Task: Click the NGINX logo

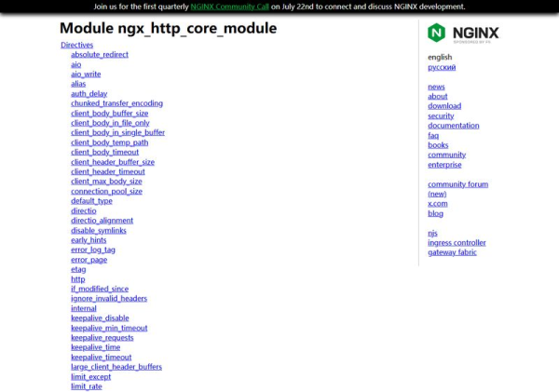Action: [x=463, y=34]
